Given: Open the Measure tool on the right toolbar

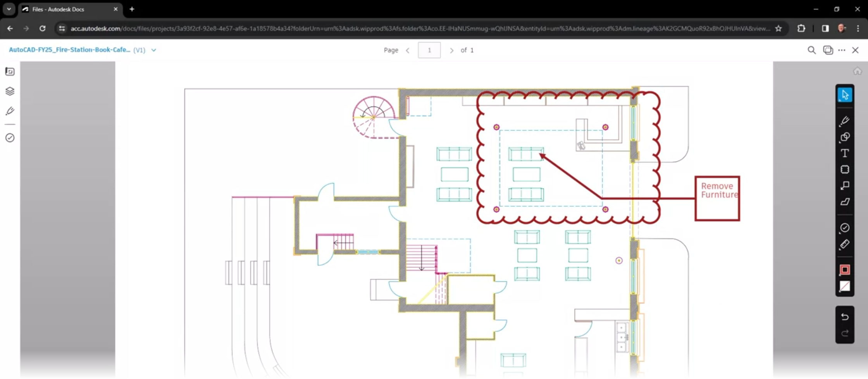Looking at the screenshot, I should point(845,244).
